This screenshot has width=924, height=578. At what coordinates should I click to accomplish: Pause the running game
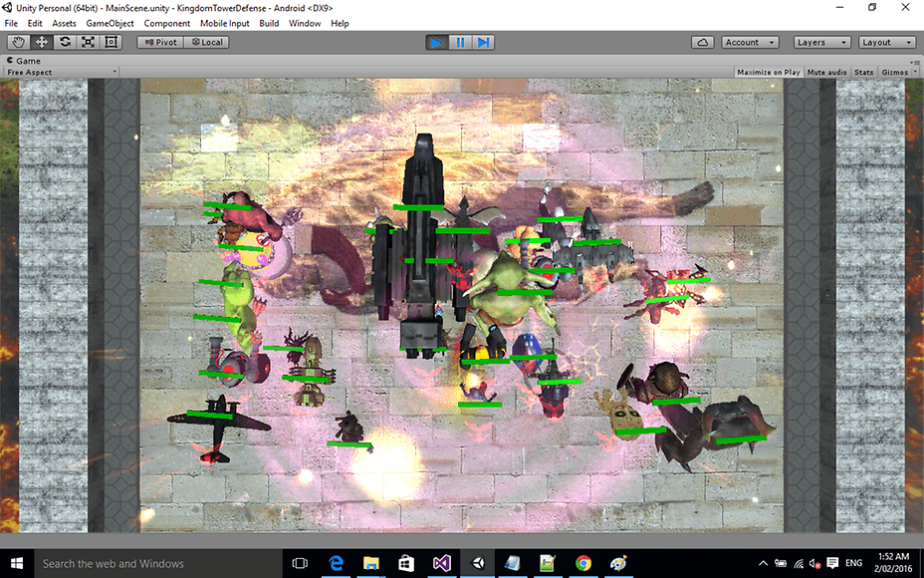click(460, 43)
